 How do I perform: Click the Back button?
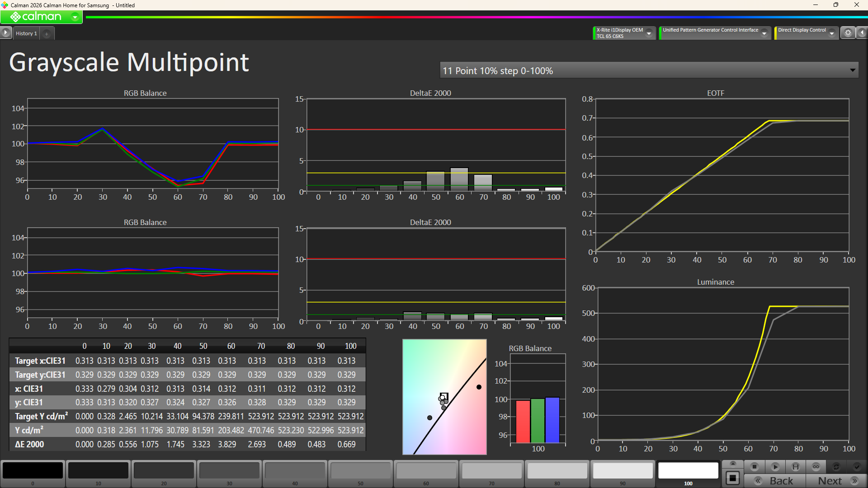click(775, 481)
